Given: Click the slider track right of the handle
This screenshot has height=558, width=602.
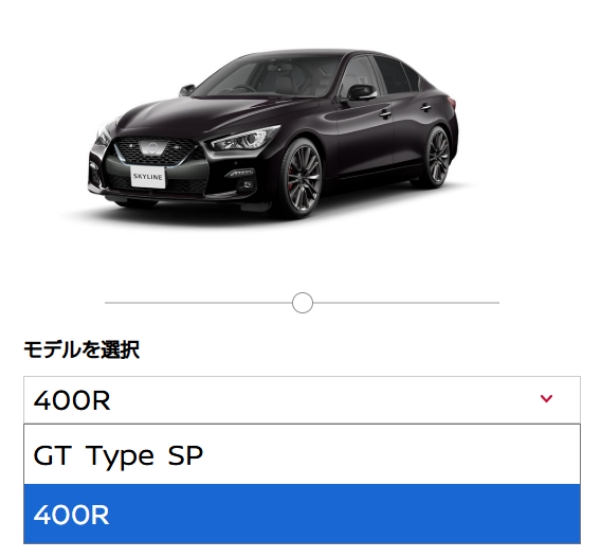Looking at the screenshot, I should tap(406, 303).
